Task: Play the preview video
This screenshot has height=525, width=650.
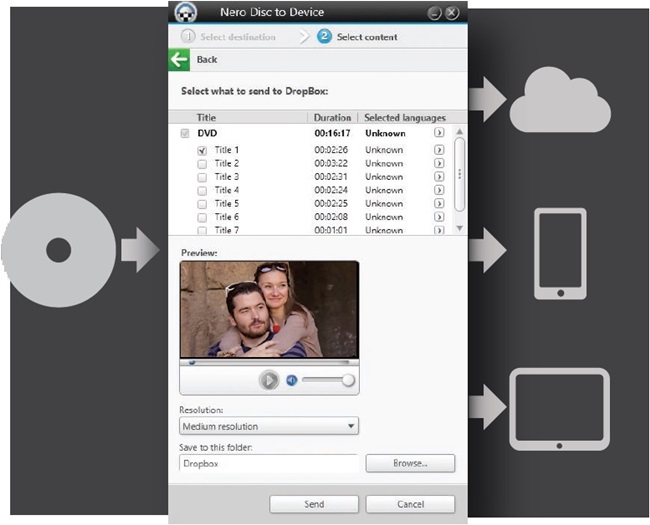Action: coord(269,380)
